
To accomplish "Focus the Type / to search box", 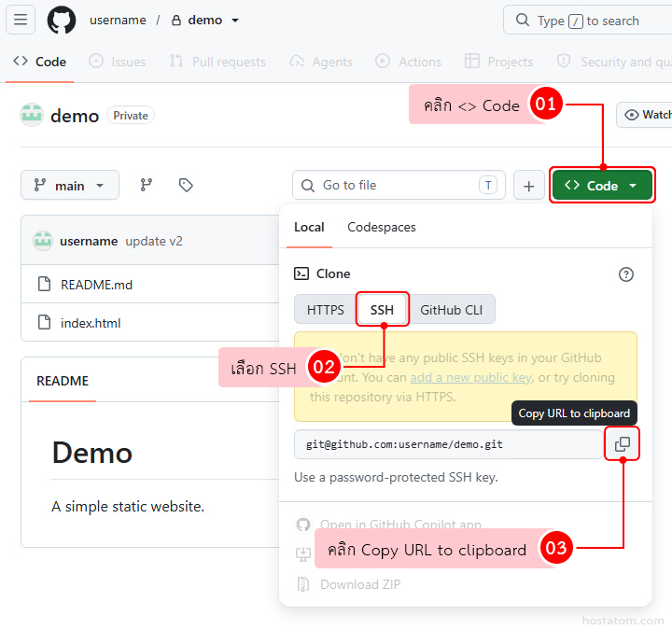I will (x=588, y=21).
